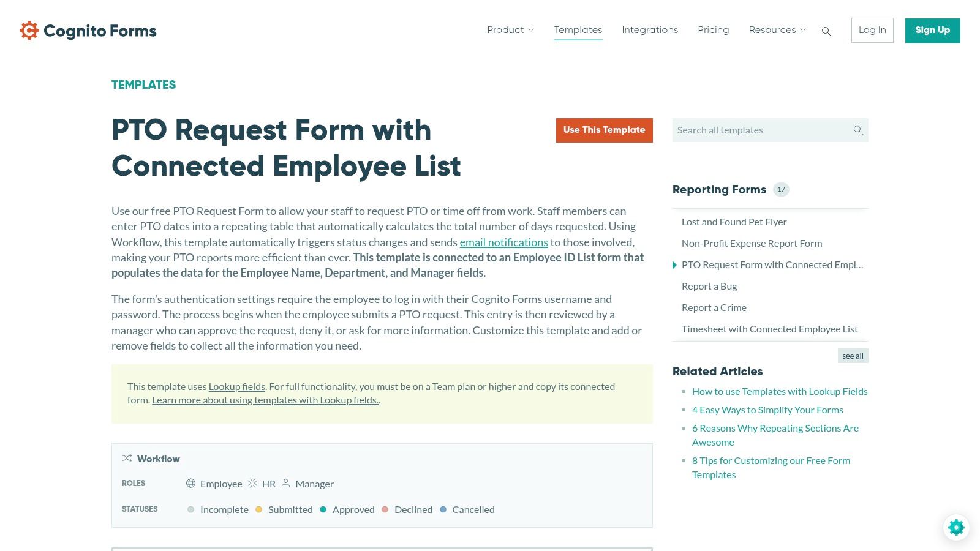Go to the Pricing page
Image resolution: width=980 pixels, height=551 pixels.
713,30
